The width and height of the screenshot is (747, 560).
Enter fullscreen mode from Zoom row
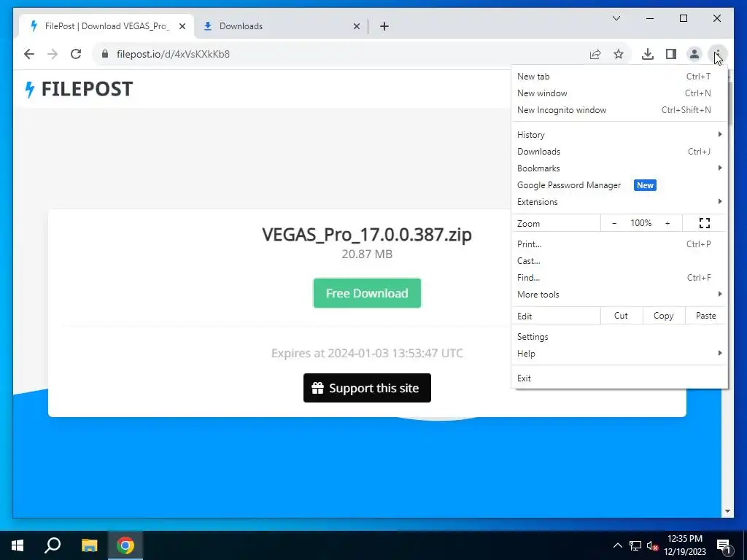[x=705, y=223]
